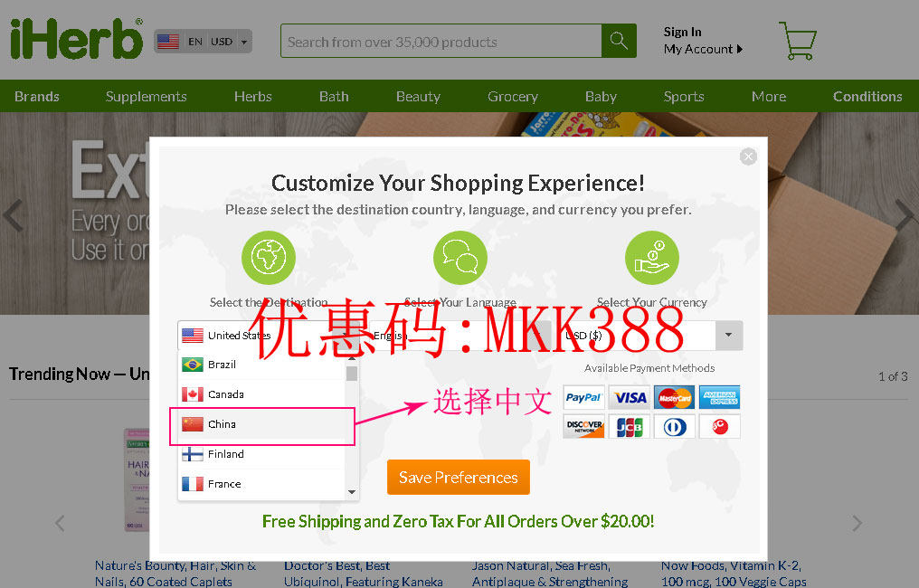Click the Sign In link
Screen dimensions: 919x588
tap(682, 32)
